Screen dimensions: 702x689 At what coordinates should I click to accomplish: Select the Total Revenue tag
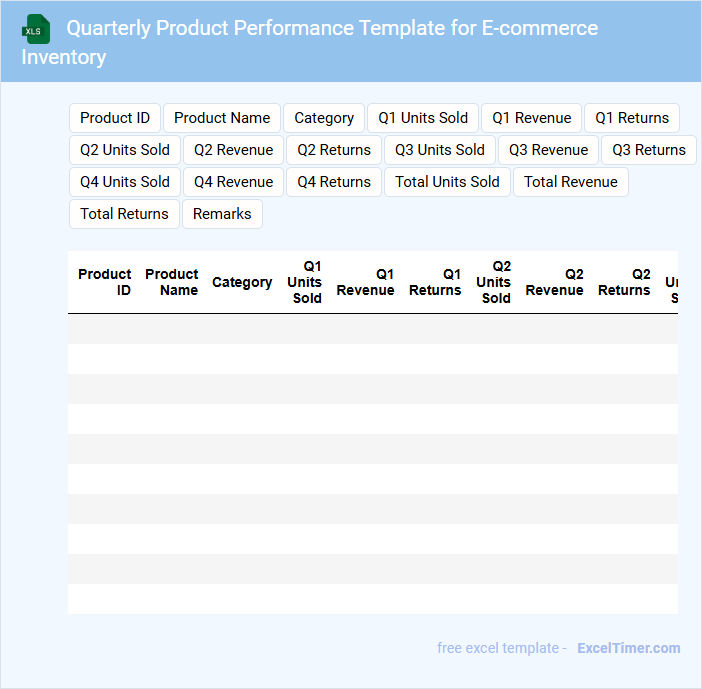coord(571,182)
